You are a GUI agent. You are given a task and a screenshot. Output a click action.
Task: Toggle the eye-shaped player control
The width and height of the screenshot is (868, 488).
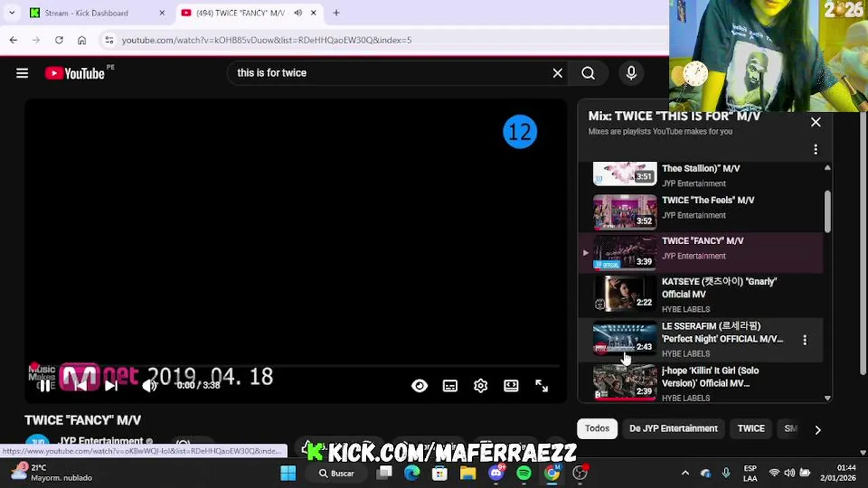420,386
